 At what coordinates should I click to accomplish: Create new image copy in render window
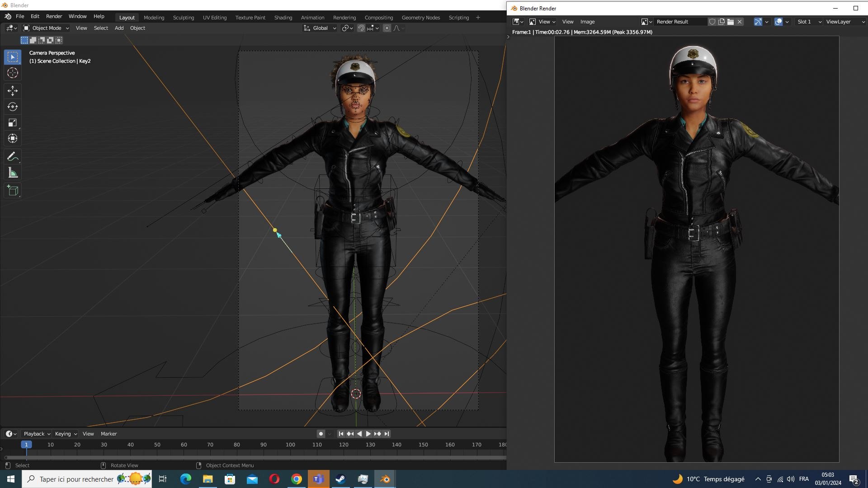722,22
